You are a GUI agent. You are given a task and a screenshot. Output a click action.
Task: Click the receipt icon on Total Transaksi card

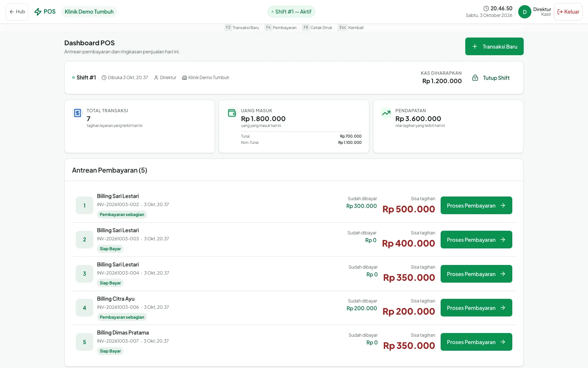pos(78,113)
